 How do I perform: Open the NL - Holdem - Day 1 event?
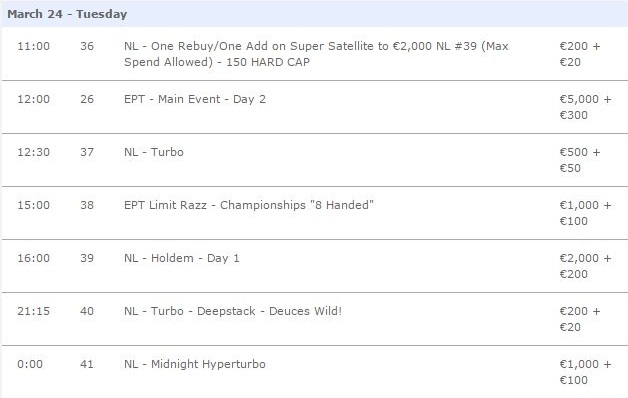click(x=181, y=258)
